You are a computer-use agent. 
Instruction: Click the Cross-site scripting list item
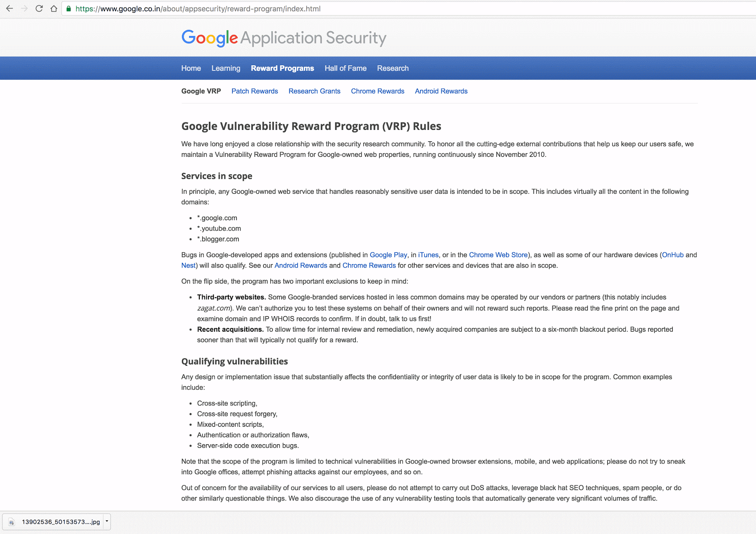click(x=227, y=404)
